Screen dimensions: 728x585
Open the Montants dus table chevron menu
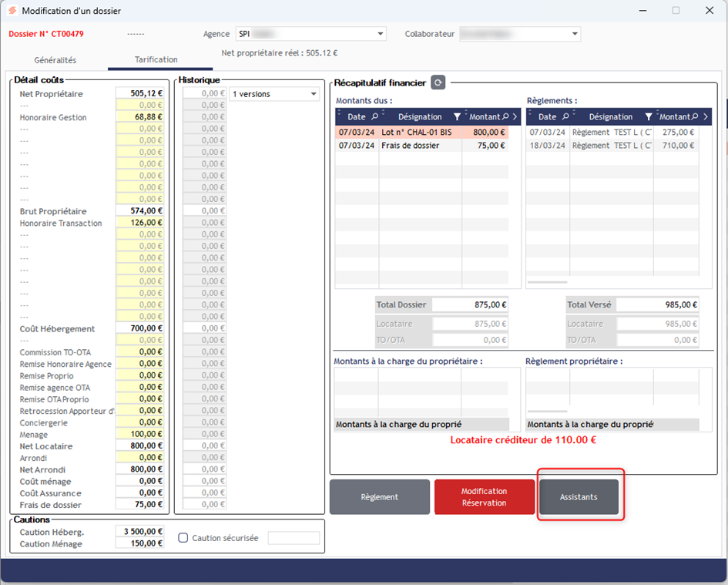[515, 116]
